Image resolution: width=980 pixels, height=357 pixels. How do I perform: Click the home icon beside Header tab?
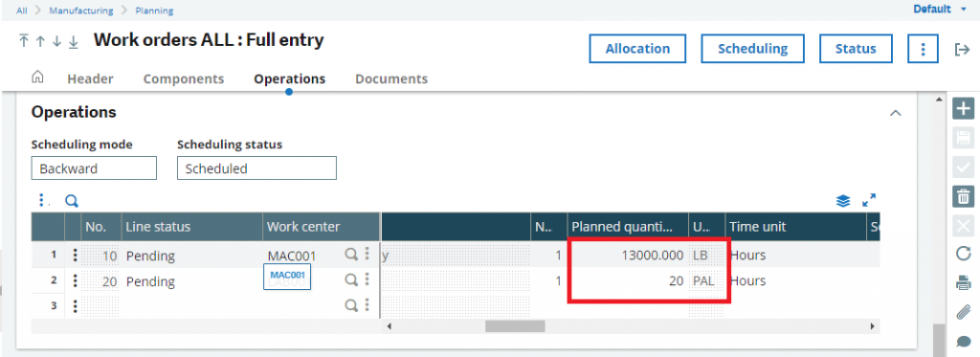point(37,77)
